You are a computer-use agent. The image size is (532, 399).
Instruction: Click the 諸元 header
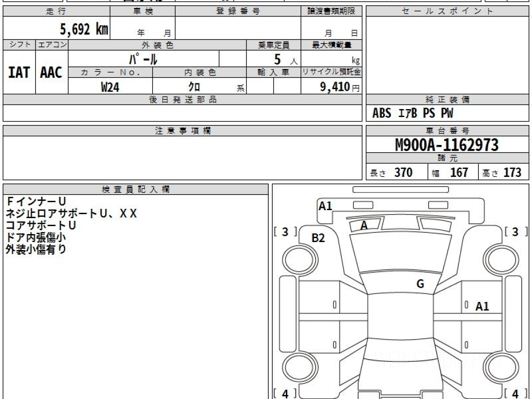(x=447, y=158)
